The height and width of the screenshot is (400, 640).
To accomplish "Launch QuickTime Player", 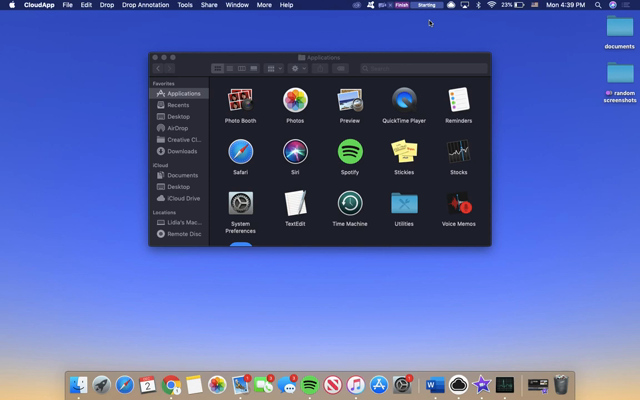I will point(404,100).
